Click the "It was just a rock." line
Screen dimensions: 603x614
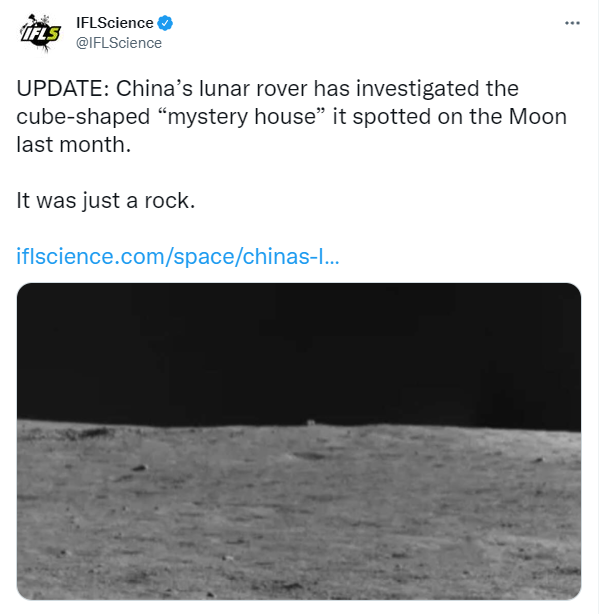click(x=106, y=201)
